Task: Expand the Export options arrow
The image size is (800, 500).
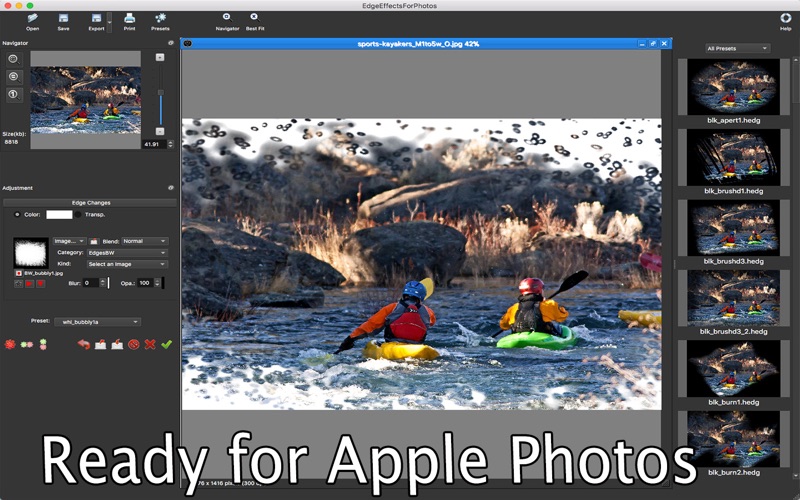Action: [109, 22]
